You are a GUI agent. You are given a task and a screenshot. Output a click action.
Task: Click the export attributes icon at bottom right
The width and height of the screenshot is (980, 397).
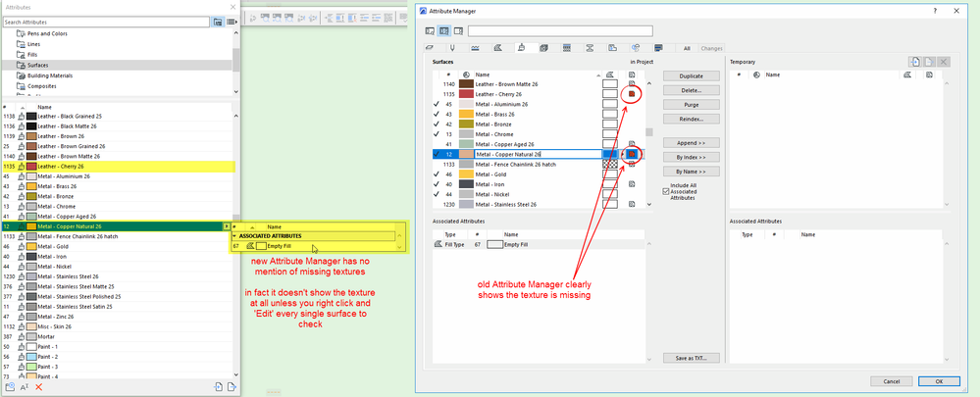232,387
